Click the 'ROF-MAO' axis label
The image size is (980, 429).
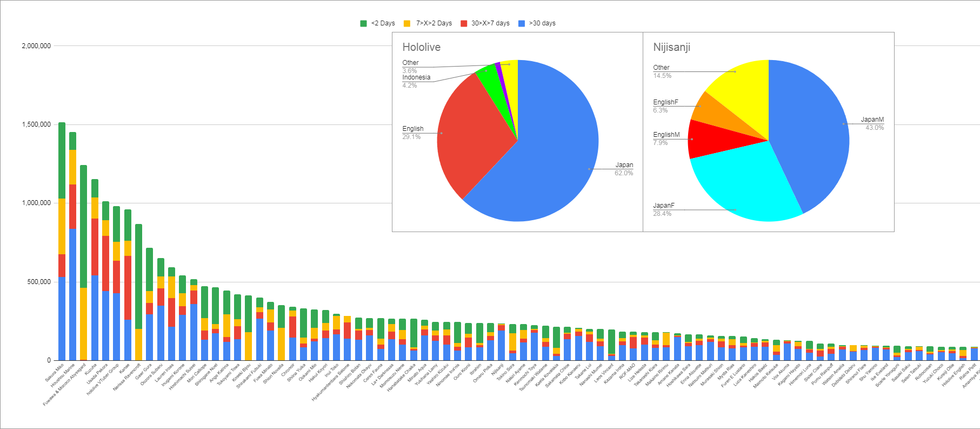click(627, 371)
